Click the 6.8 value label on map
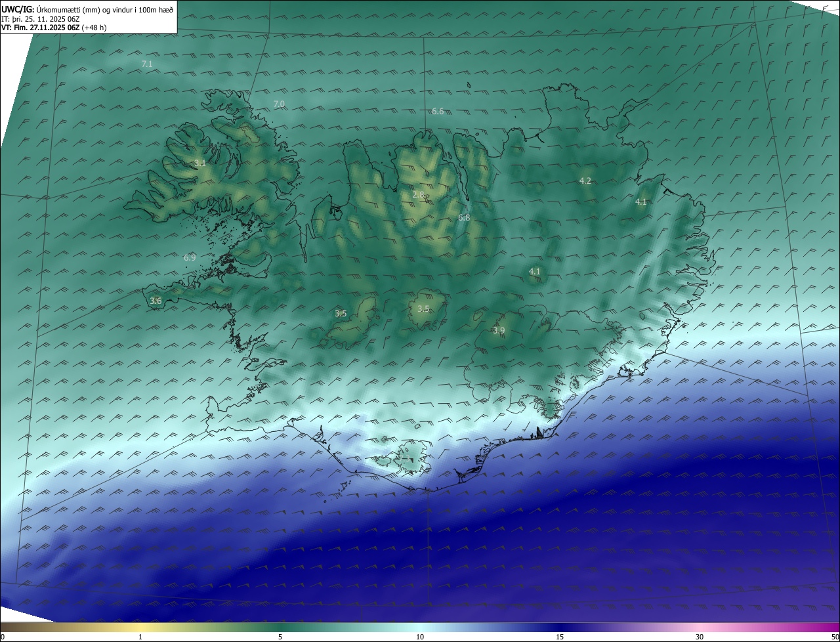 click(464, 217)
